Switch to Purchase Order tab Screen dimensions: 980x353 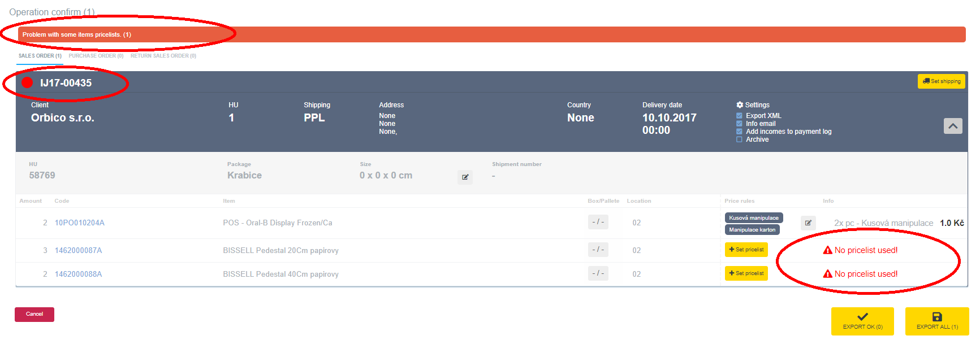96,56
